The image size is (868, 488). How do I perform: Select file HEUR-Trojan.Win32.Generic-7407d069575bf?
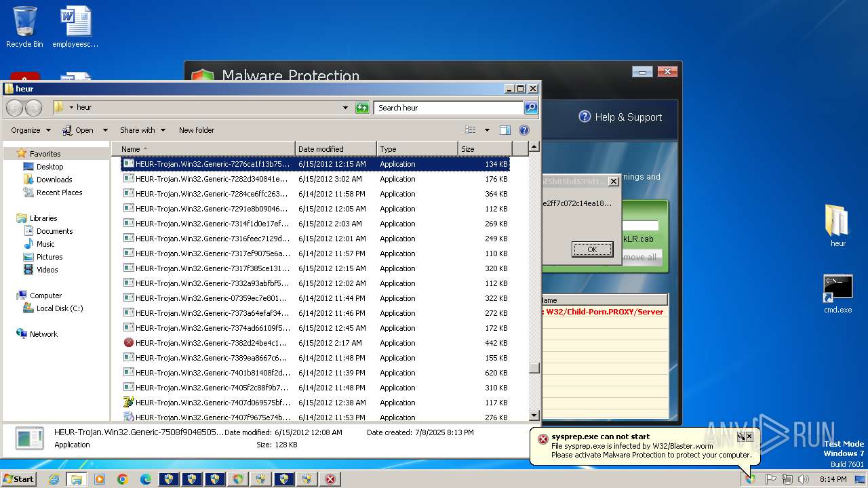click(x=315, y=403)
